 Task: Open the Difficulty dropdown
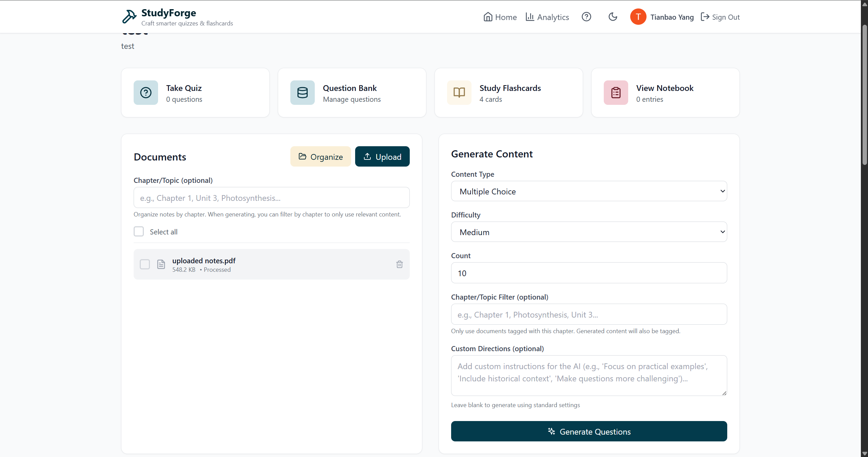click(x=589, y=232)
